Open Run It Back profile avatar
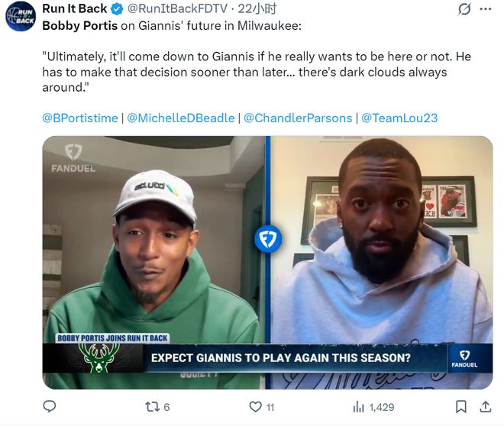Screen dimensions: 504x427 tap(21, 17)
